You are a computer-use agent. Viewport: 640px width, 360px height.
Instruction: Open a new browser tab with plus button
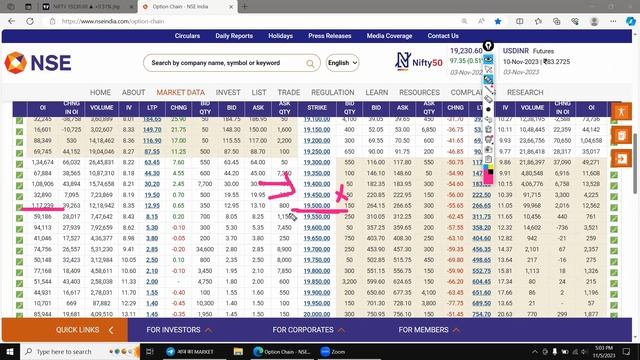tap(244, 7)
